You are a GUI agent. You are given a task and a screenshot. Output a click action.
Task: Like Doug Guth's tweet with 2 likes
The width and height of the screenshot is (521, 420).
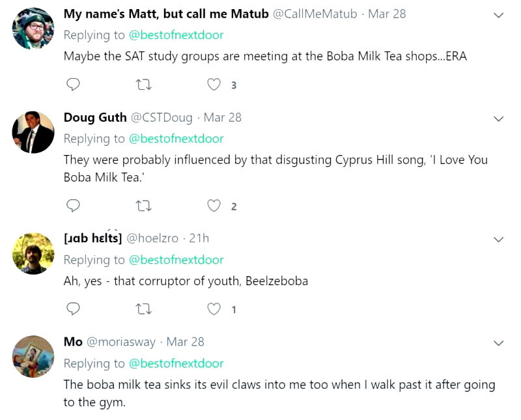214,206
